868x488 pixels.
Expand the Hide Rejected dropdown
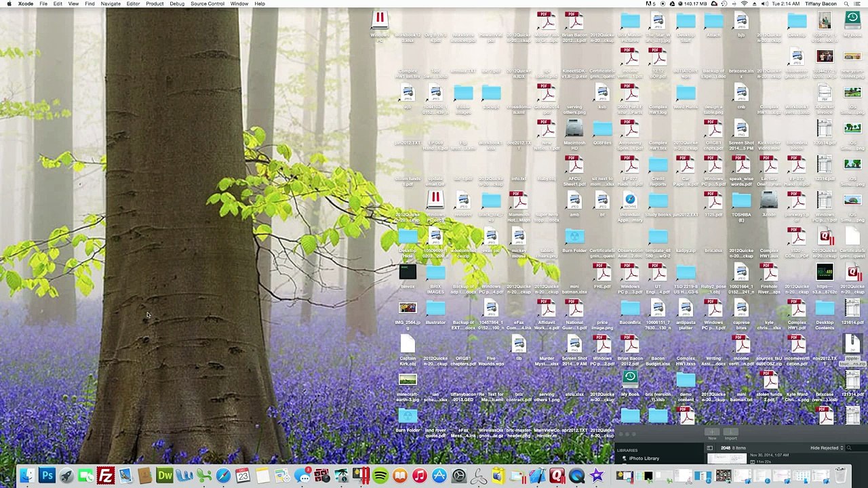coord(827,448)
